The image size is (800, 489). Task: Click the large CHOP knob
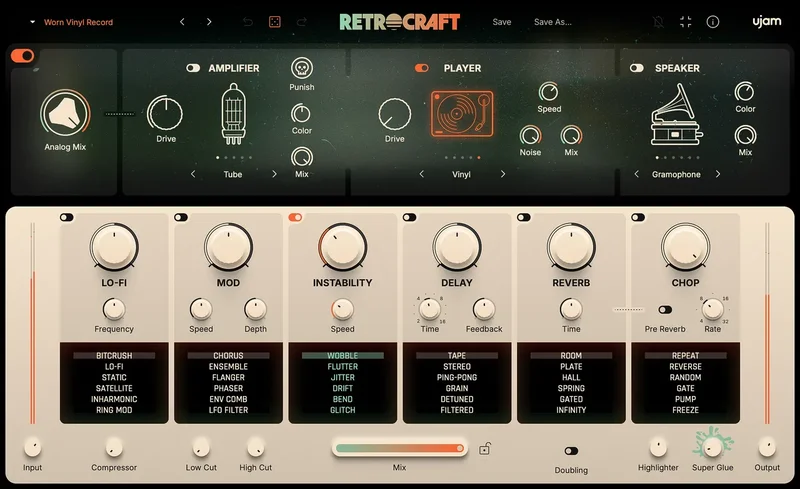(x=685, y=247)
